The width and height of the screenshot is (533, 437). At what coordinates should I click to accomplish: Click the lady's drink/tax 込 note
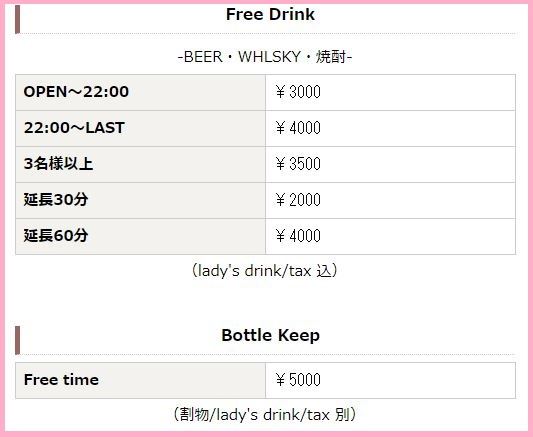pyautogui.click(x=265, y=271)
